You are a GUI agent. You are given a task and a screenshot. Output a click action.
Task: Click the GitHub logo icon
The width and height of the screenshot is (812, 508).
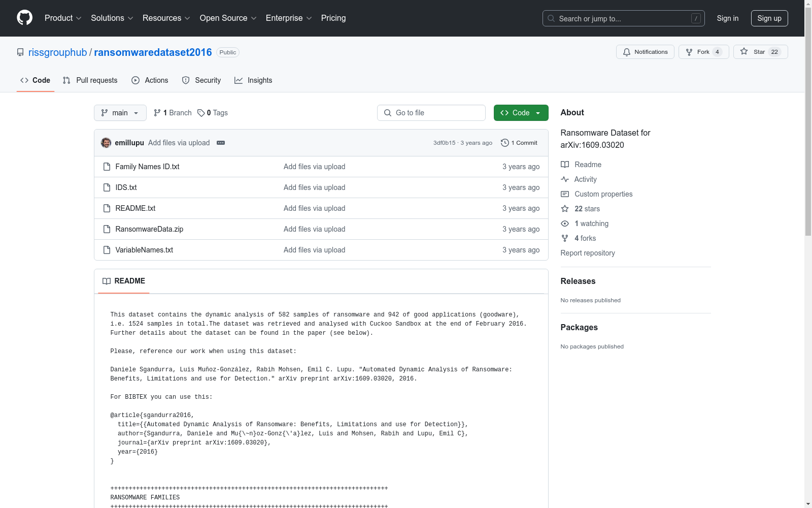pyautogui.click(x=24, y=18)
